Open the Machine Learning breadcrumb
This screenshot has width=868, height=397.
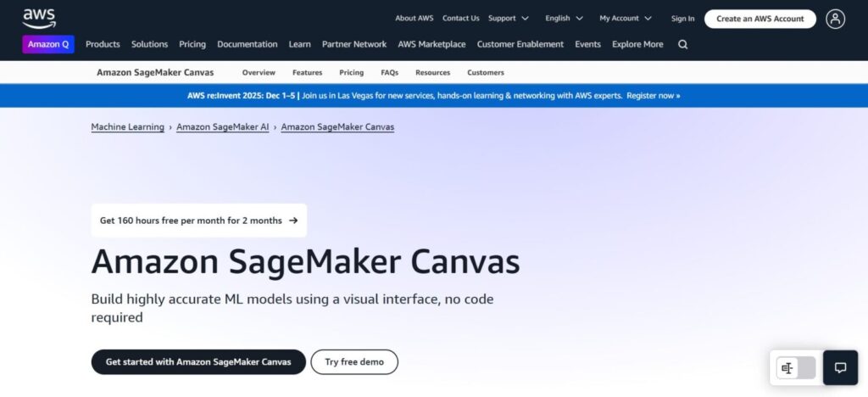click(128, 126)
